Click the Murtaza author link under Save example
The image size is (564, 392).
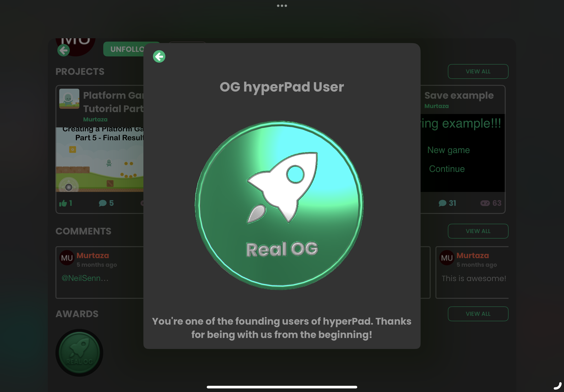(x=436, y=106)
